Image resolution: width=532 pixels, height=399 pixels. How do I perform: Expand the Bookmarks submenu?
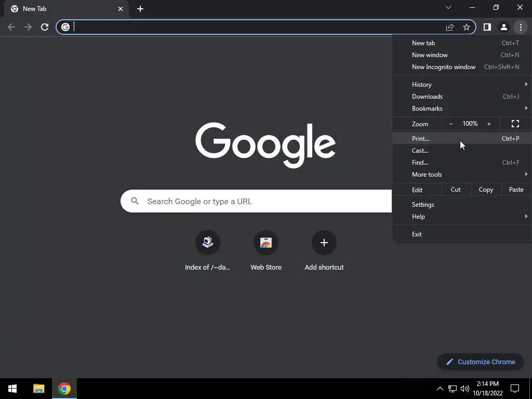click(462, 109)
